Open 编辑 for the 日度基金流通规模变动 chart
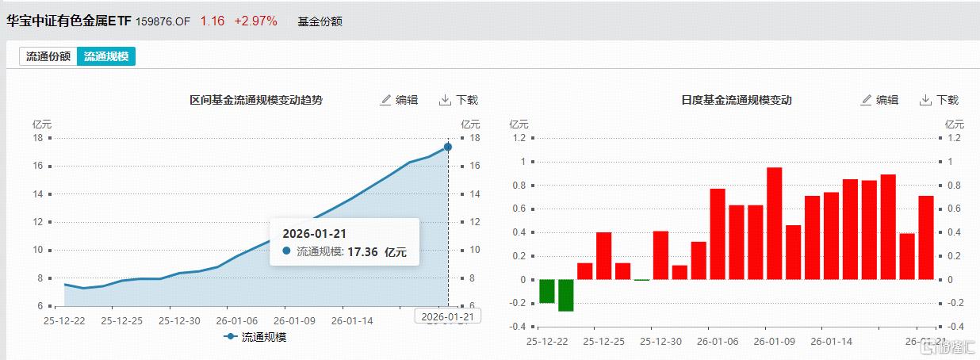Image resolution: width=980 pixels, height=360 pixels. click(x=887, y=100)
